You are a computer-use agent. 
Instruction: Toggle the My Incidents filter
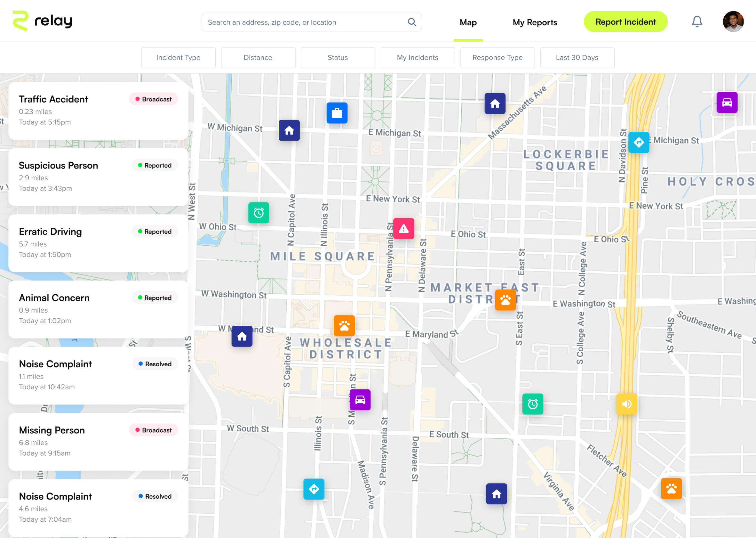[418, 58]
